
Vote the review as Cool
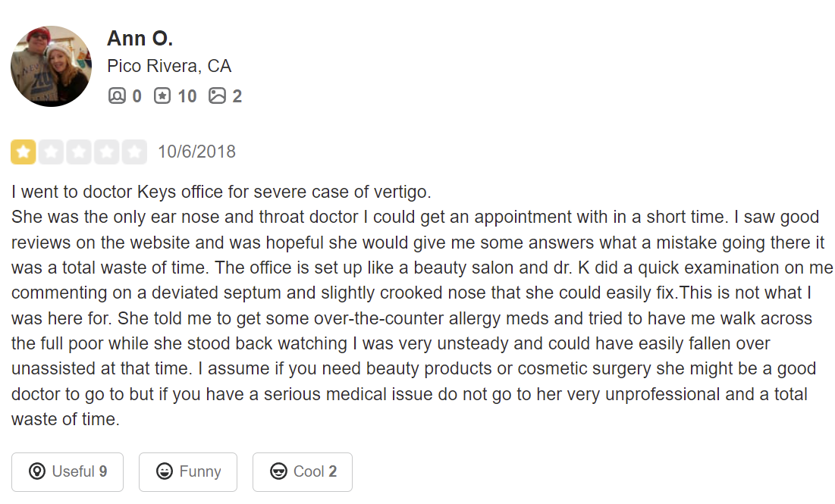(x=303, y=471)
